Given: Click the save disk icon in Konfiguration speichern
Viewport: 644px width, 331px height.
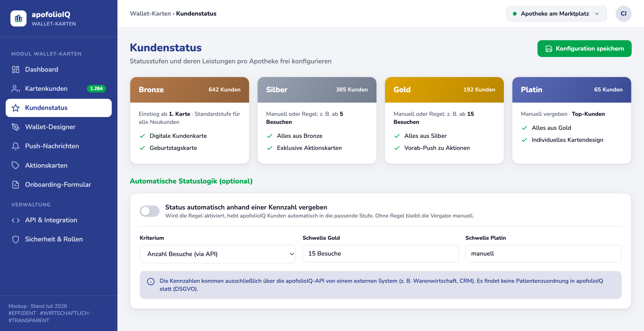Looking at the screenshot, I should (x=549, y=48).
